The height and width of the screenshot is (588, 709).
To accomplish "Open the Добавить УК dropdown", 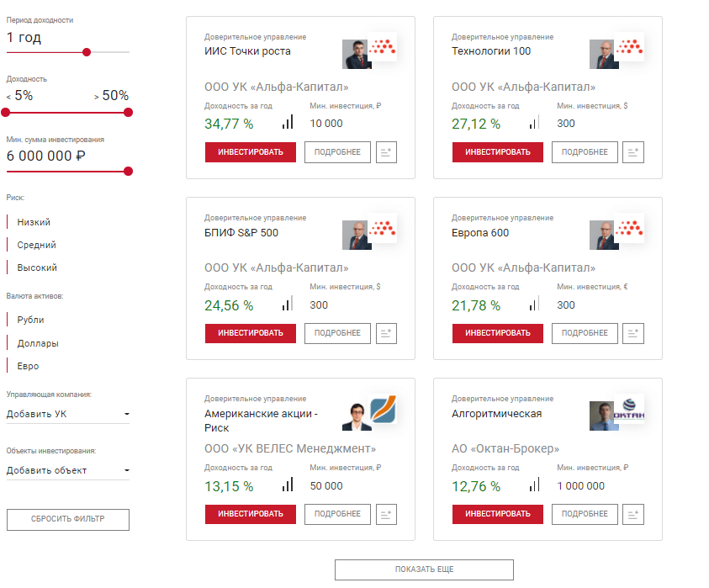I will pos(67,414).
